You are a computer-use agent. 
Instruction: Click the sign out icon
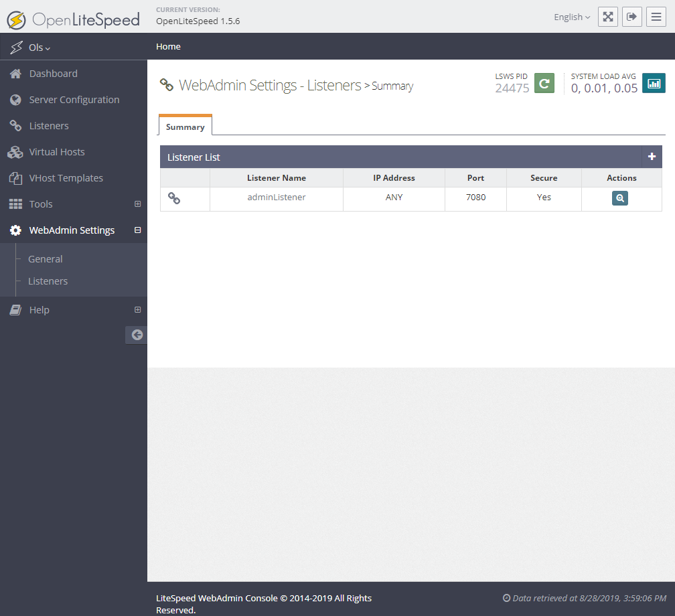[x=632, y=17]
